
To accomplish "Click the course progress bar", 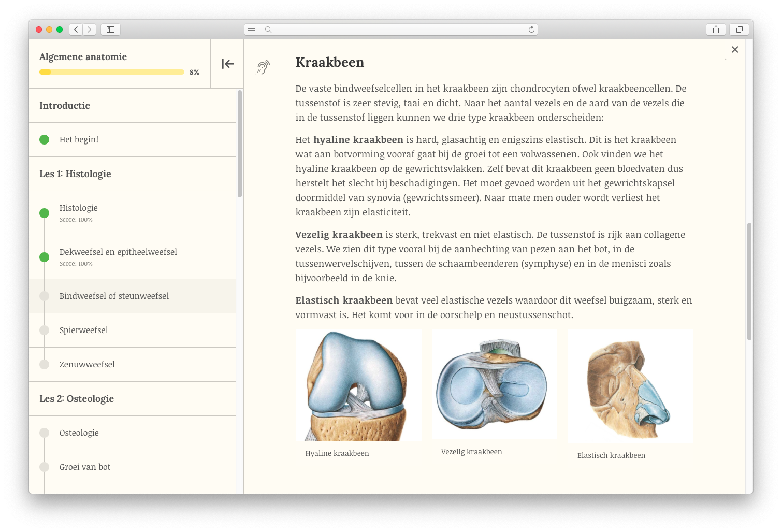I will 112,72.
